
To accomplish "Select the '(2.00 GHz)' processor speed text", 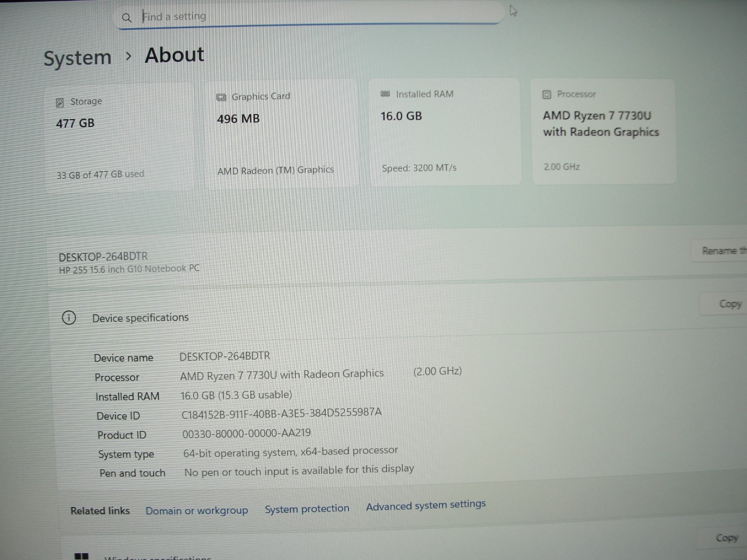I will point(437,371).
